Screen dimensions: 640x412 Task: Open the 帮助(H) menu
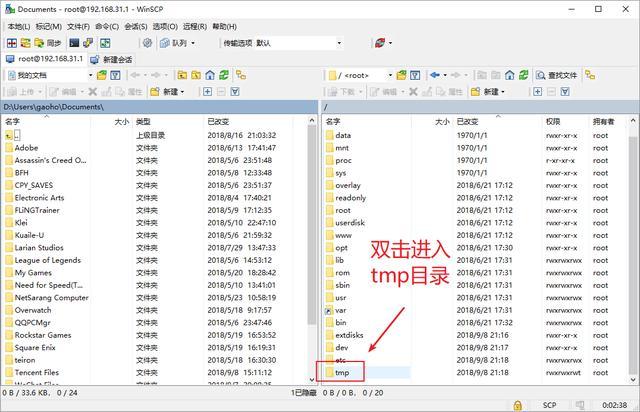pos(224,27)
